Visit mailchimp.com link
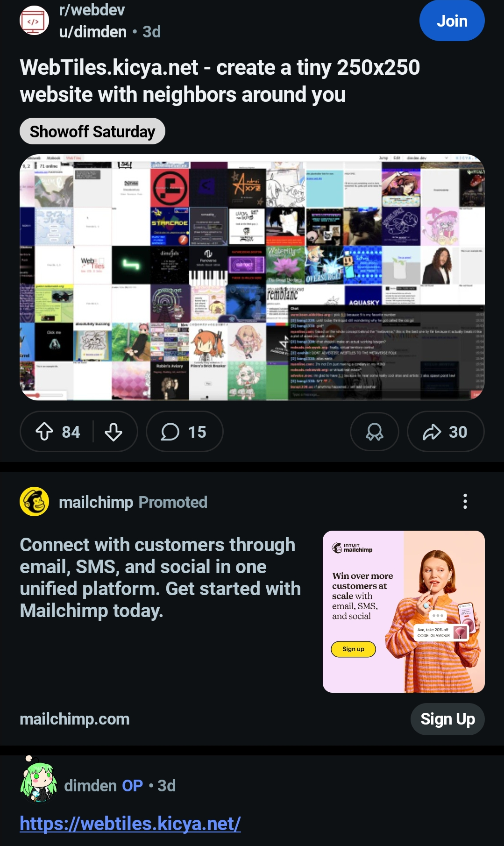This screenshot has width=504, height=846. click(75, 719)
